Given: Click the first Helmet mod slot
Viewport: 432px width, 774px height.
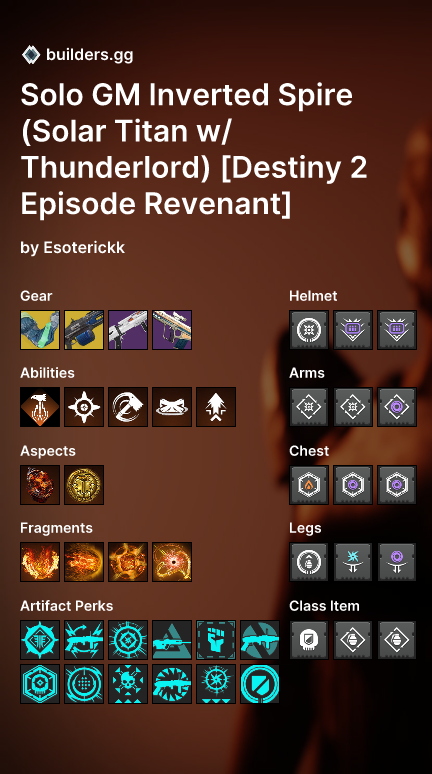Looking at the screenshot, I should pos(309,330).
